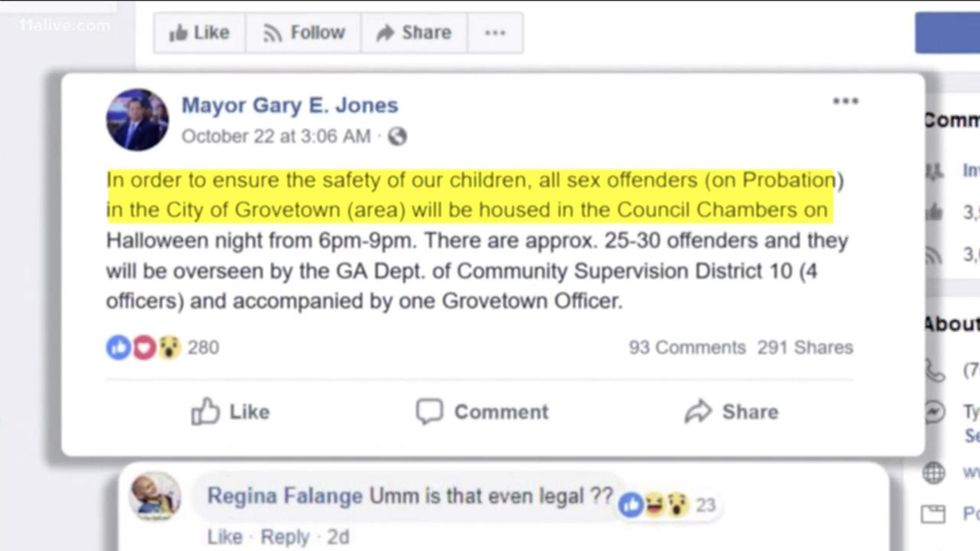The image size is (980, 551).
Task: View the 280 reactions count
Action: pos(203,347)
